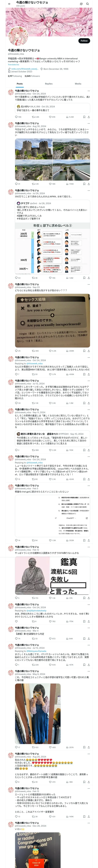Open the top-left castle photo

point(33,150)
